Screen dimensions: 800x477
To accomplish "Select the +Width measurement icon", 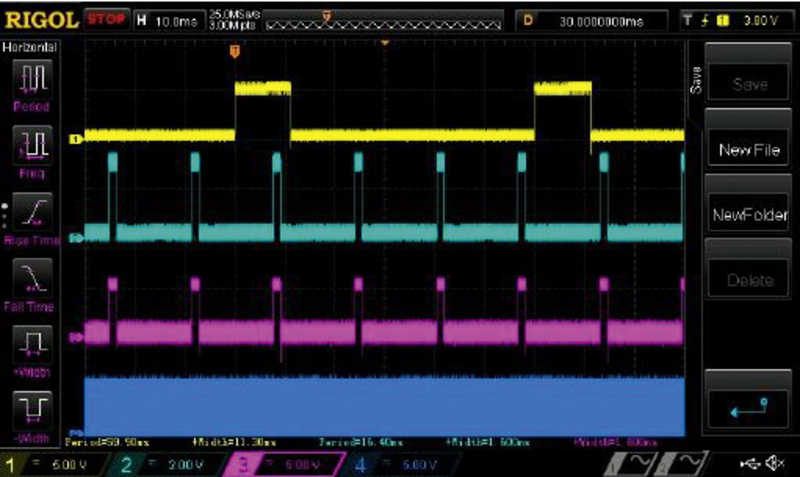I will pos(32,344).
